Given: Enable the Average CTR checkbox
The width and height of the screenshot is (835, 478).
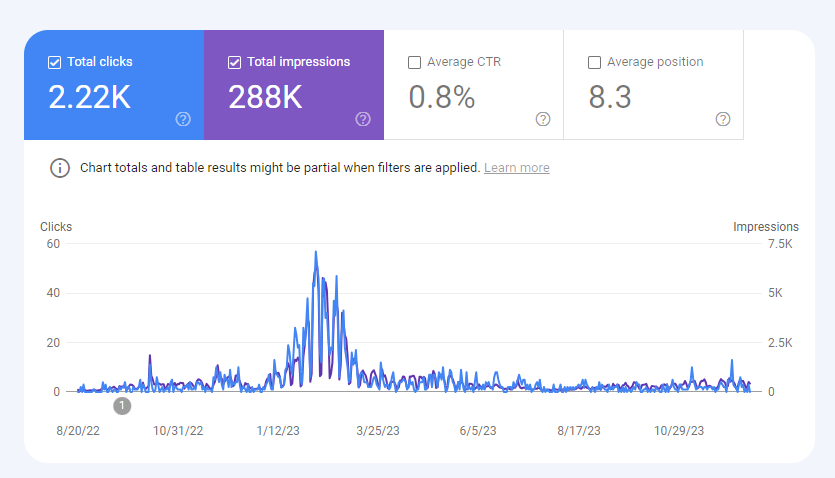Looking at the screenshot, I should [x=414, y=62].
